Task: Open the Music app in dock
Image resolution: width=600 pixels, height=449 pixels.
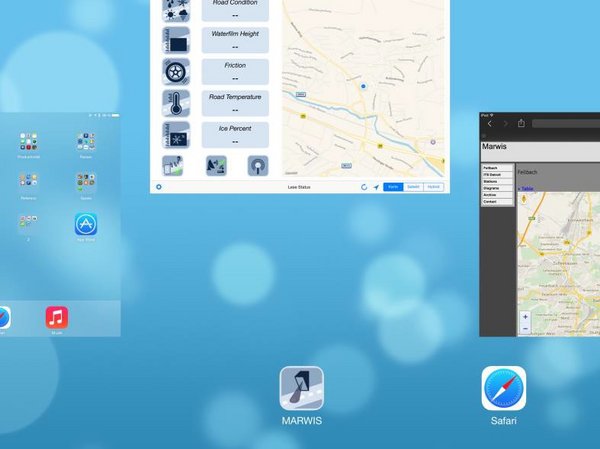Action: 57,318
